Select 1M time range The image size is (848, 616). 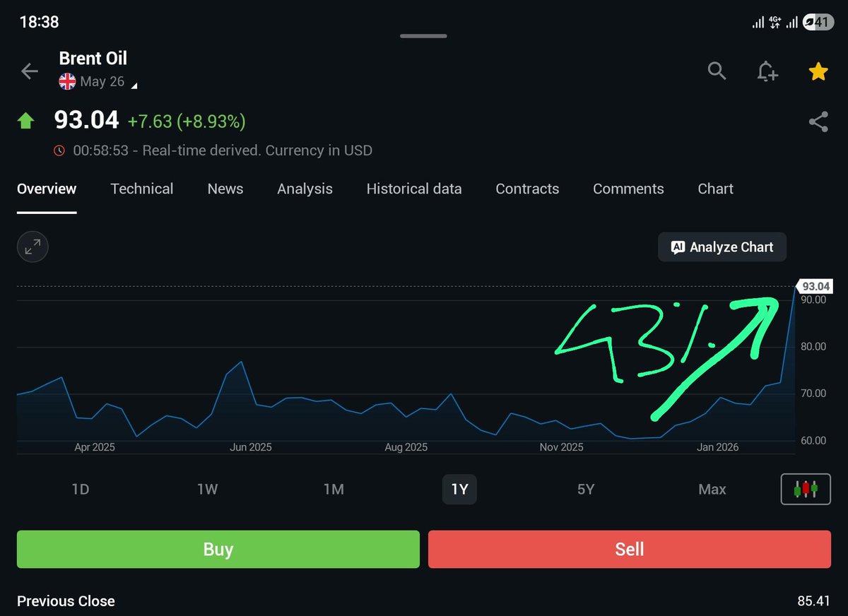[x=334, y=489]
